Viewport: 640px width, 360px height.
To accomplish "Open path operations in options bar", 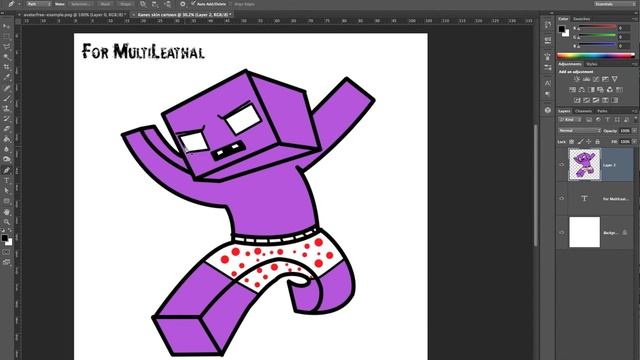I will click(x=143, y=4).
